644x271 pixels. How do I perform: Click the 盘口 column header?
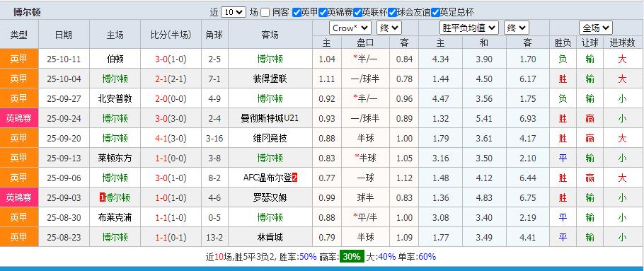(365, 42)
